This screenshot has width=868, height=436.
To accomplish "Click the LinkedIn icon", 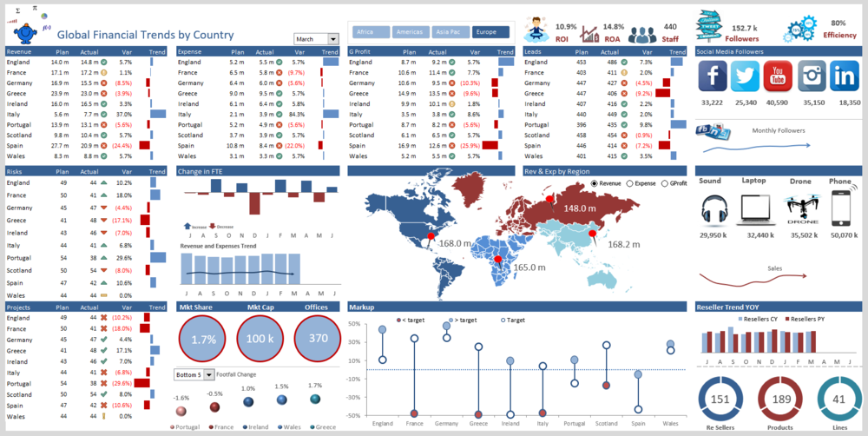I will click(845, 76).
